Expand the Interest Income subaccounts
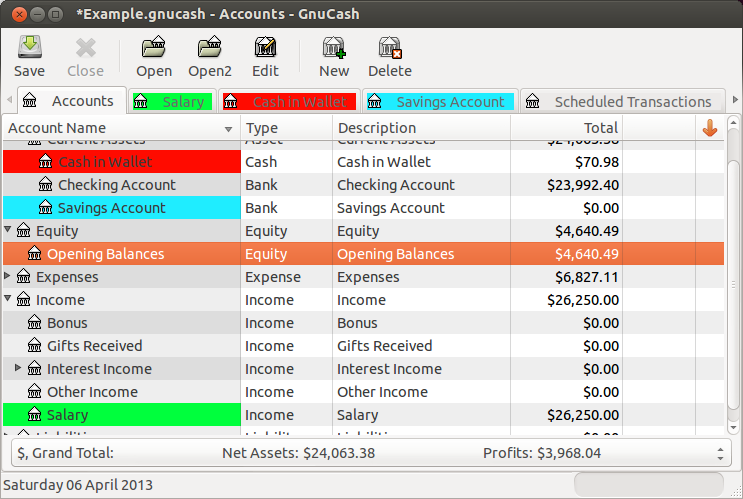Viewport: 743px width, 499px height. tap(18, 368)
